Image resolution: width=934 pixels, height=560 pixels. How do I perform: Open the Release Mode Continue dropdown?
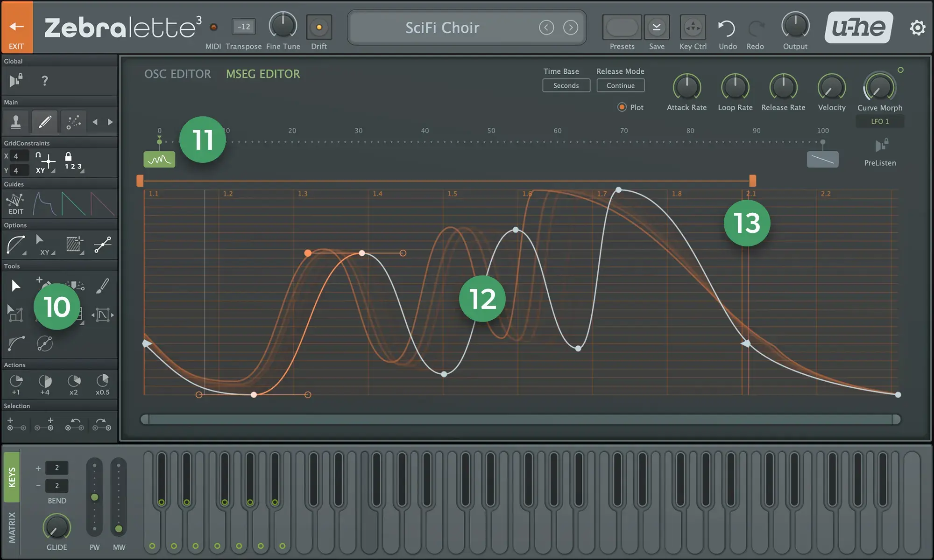pos(620,85)
